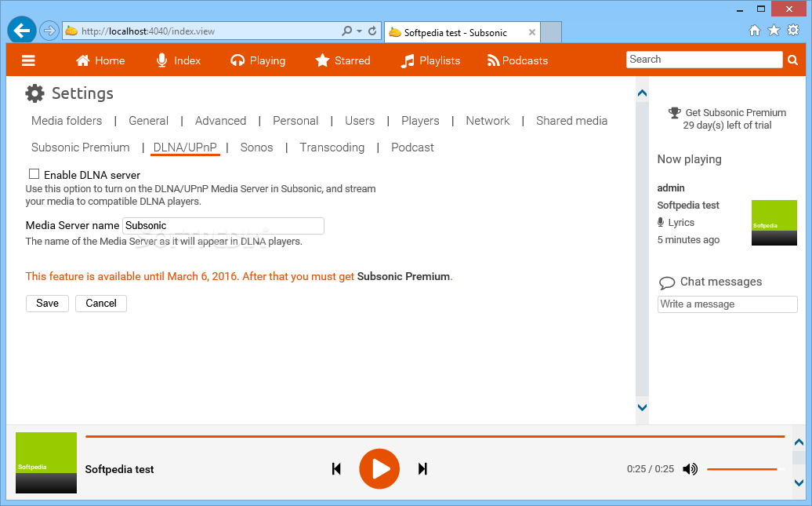Click the Search input field
Image resolution: width=812 pixels, height=506 pixels.
(x=704, y=60)
